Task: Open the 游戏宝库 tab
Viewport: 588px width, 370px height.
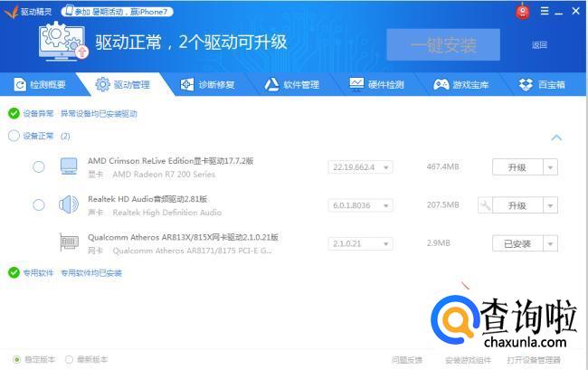Action: [x=460, y=85]
